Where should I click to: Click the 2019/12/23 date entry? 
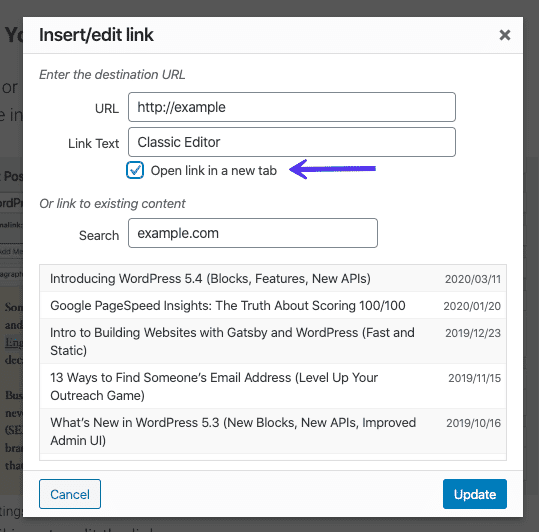click(473, 333)
